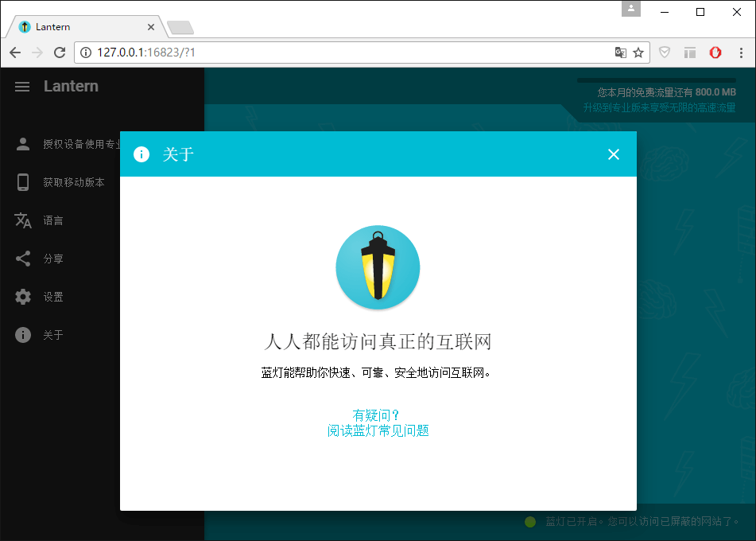Click the Lantern title in the sidebar header

pos(71,87)
